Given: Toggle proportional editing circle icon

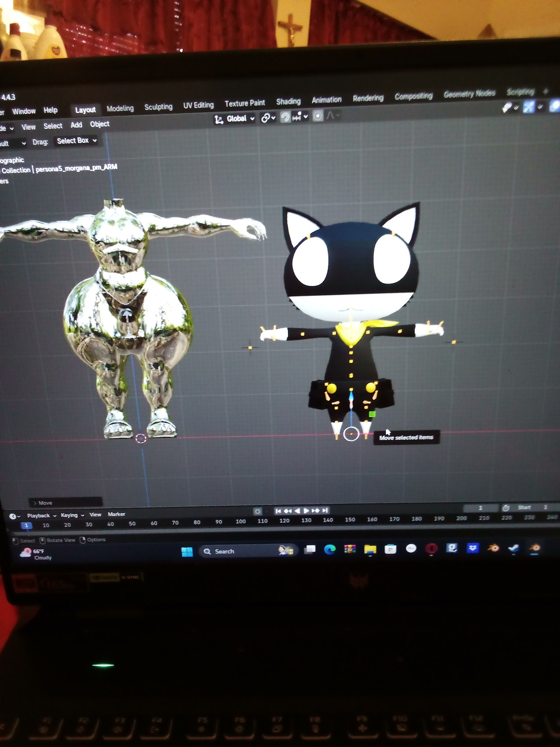Looking at the screenshot, I should click(318, 116).
